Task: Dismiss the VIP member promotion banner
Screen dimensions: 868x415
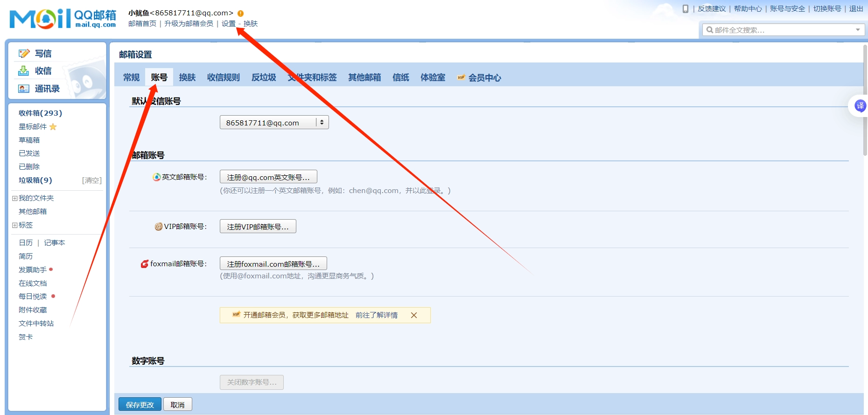Action: (413, 315)
